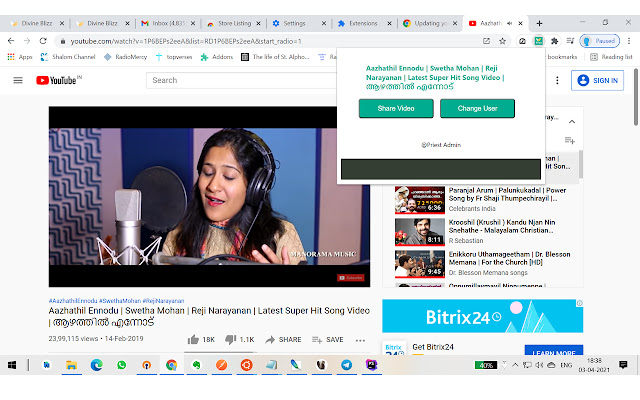Screen dimensions: 640x400
Task: Open the Shalom Channel bookmark
Action: point(68,57)
